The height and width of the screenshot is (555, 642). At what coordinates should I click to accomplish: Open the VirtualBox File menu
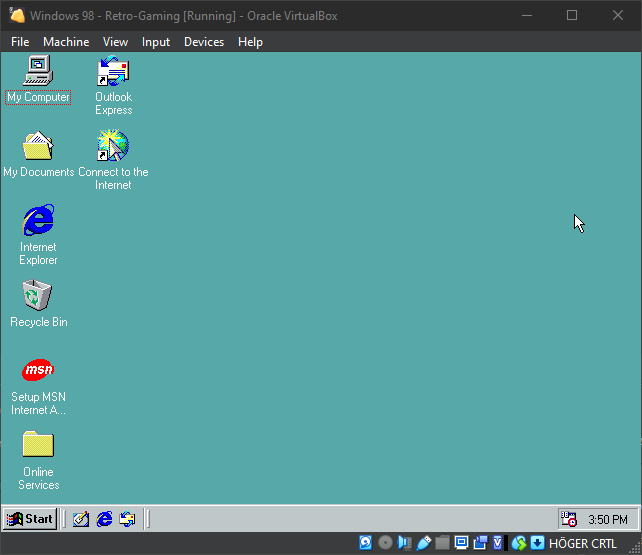pos(20,42)
